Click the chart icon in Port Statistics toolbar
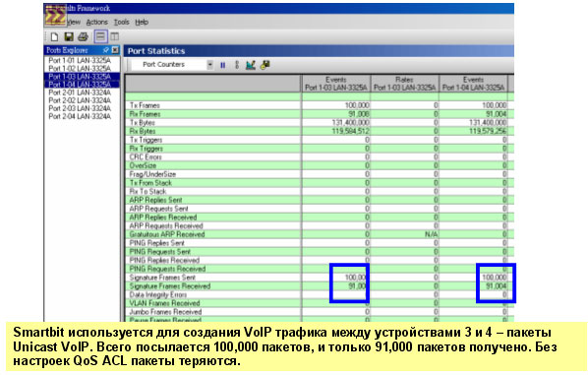588x375 pixels. (x=251, y=65)
